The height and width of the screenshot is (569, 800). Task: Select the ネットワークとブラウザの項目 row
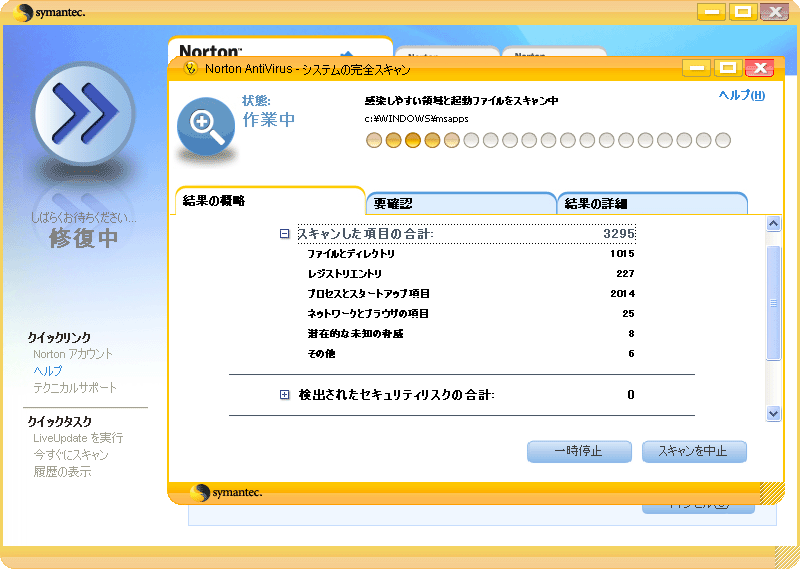point(470,313)
